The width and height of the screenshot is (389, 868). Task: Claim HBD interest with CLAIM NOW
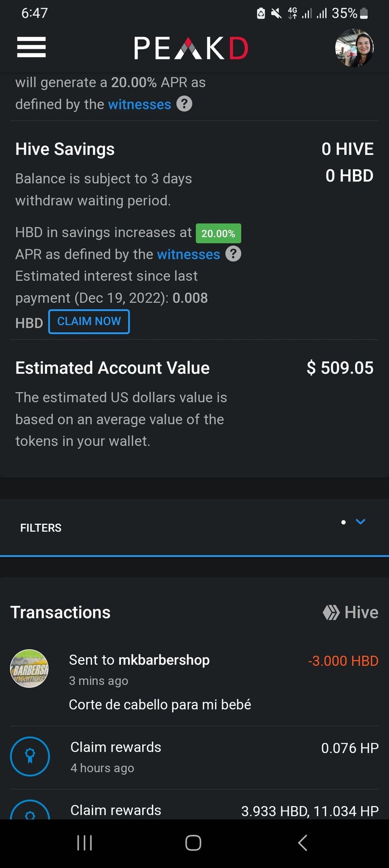[89, 321]
